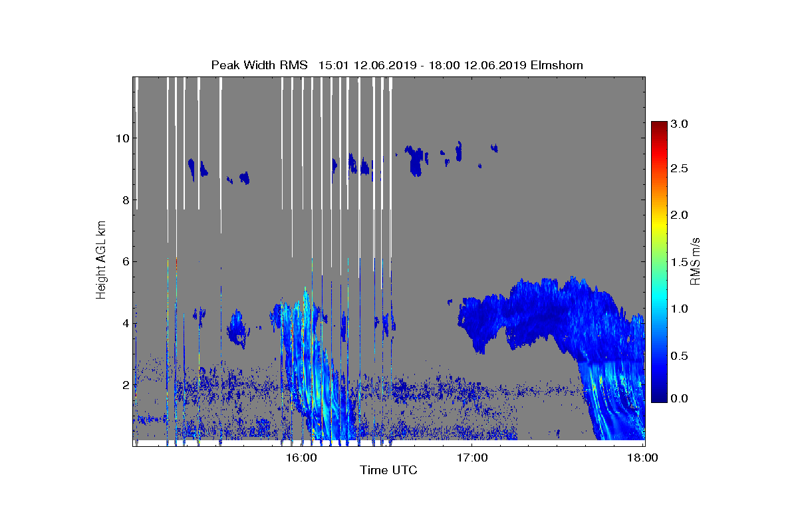Click the colorbar value 1.5
This screenshot has width=798, height=532.
pos(680,262)
